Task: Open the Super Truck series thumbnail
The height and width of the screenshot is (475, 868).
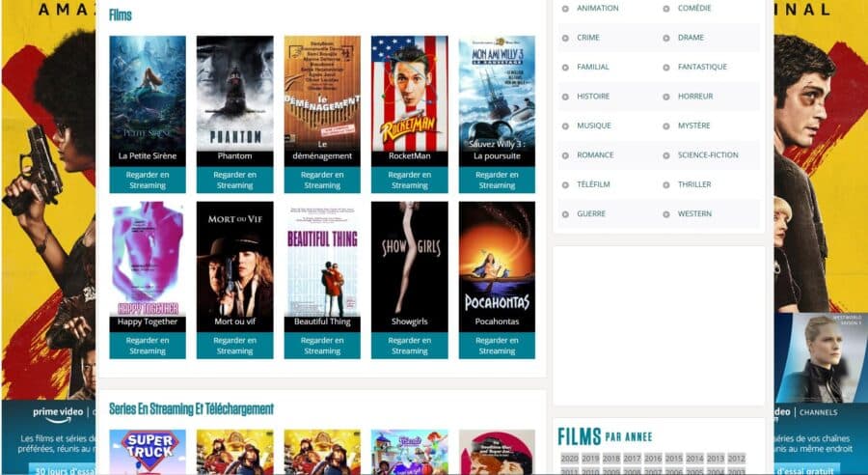Action: click(x=148, y=452)
